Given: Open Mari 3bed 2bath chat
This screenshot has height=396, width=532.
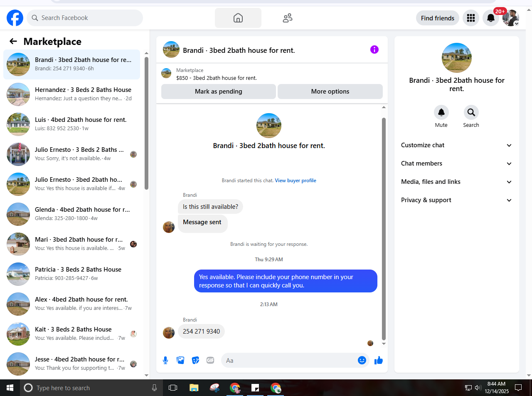Looking at the screenshot, I should (x=71, y=244).
